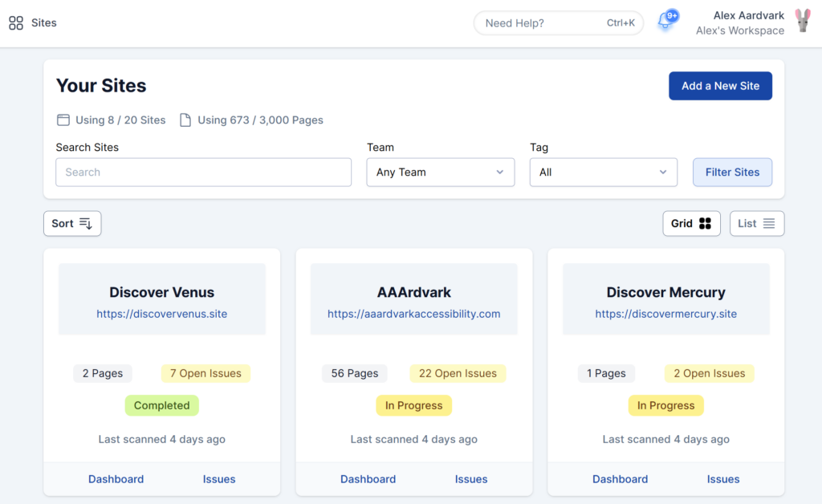Click the browser window icon beside site usage

tap(63, 120)
